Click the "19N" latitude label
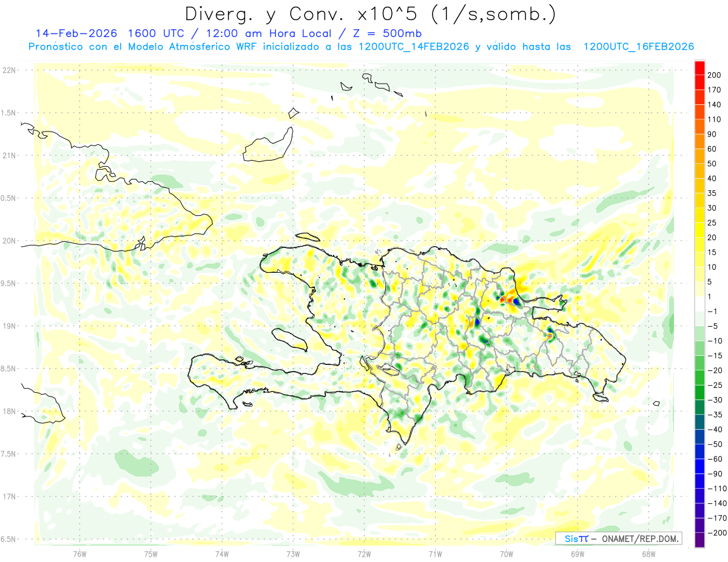Screen dimensions: 728x562 tap(9, 326)
